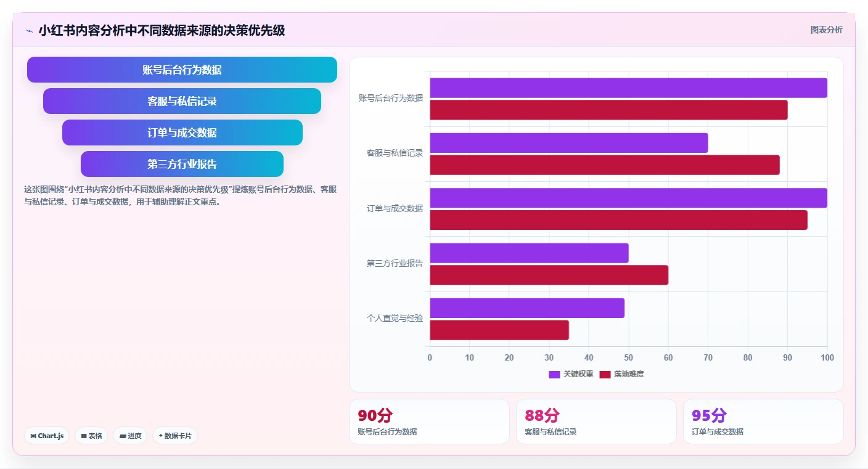Click the x-axis tick labeled 100
Screen dimensions: 868x469
(x=827, y=357)
